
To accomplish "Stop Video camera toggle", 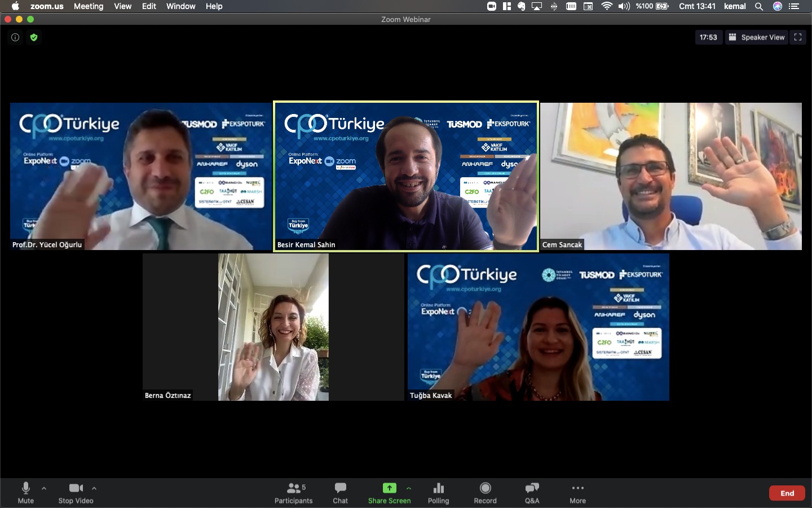I will point(76,492).
